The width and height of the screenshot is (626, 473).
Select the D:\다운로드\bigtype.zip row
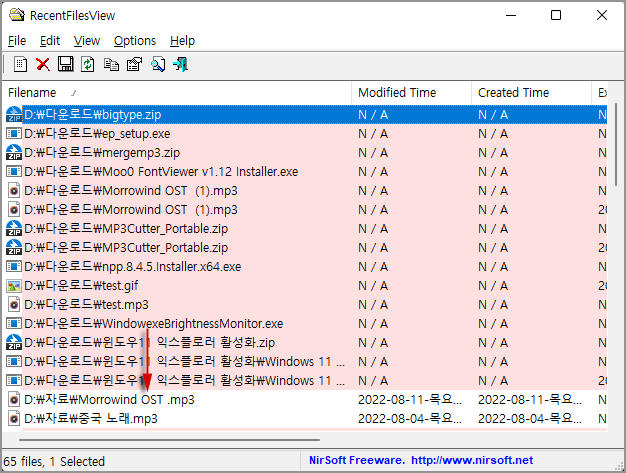click(306, 115)
